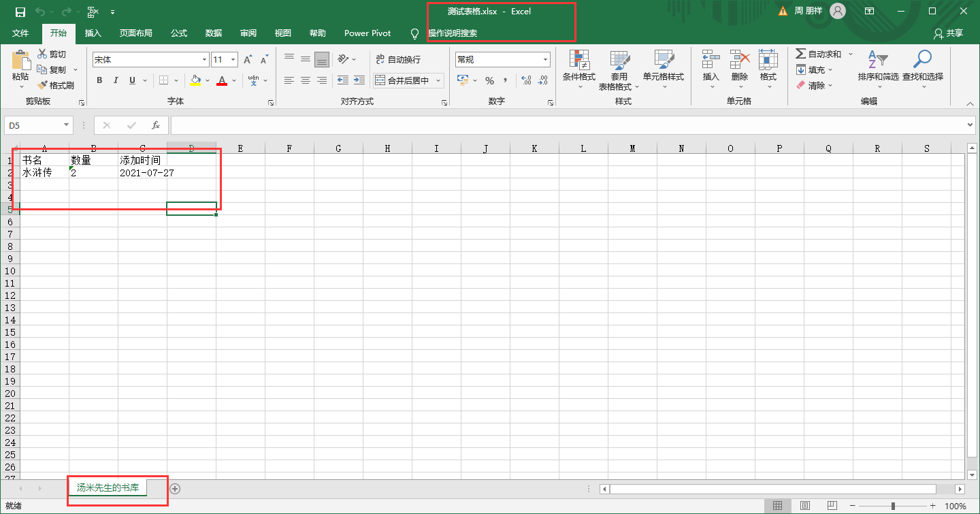The image size is (980, 514).
Task: Center text horizontally
Action: pyautogui.click(x=306, y=80)
